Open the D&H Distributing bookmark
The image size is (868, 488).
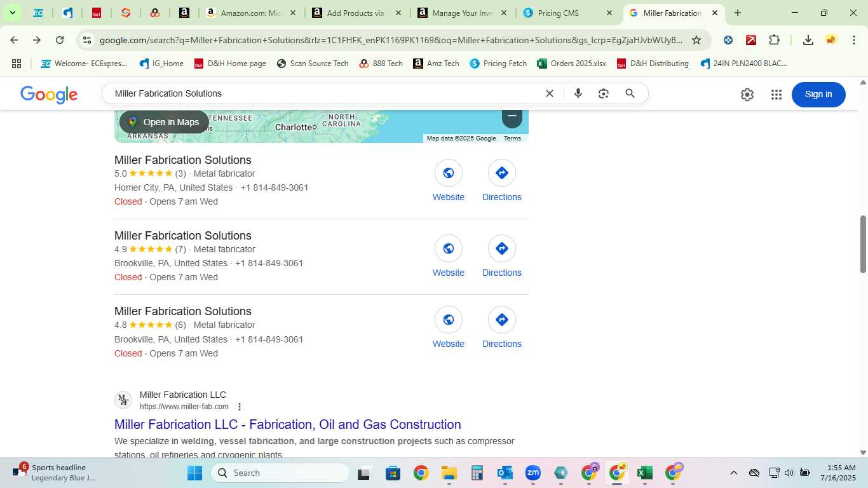coord(653,64)
